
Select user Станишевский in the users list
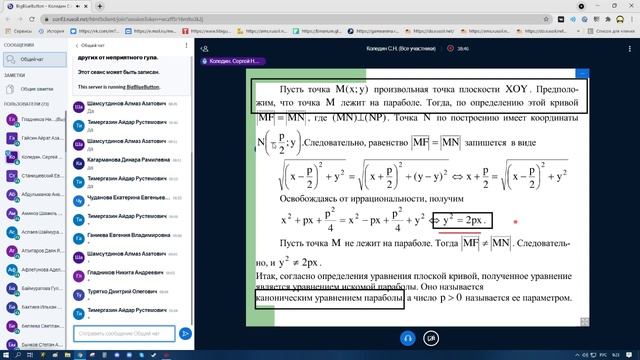coord(34,176)
